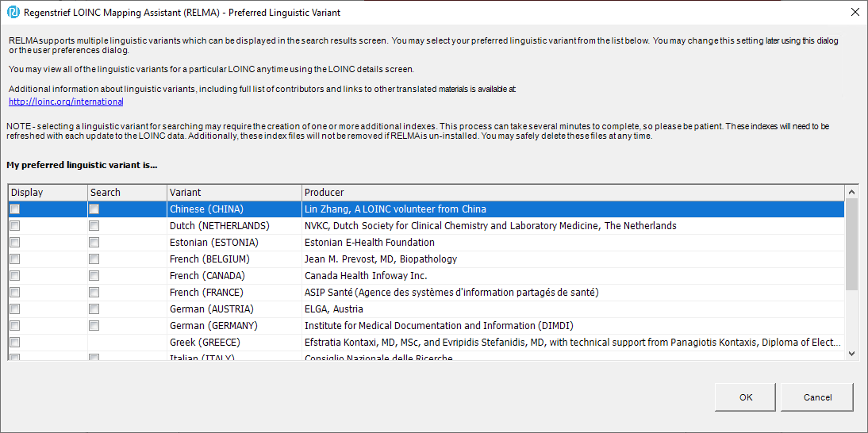Click the Search column header

click(x=127, y=193)
